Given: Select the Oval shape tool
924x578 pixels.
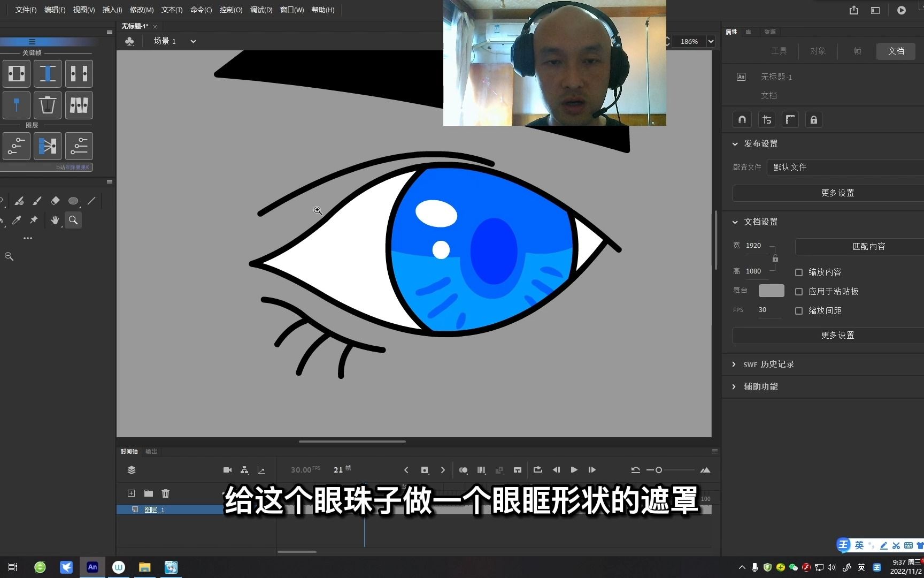Looking at the screenshot, I should [x=73, y=201].
